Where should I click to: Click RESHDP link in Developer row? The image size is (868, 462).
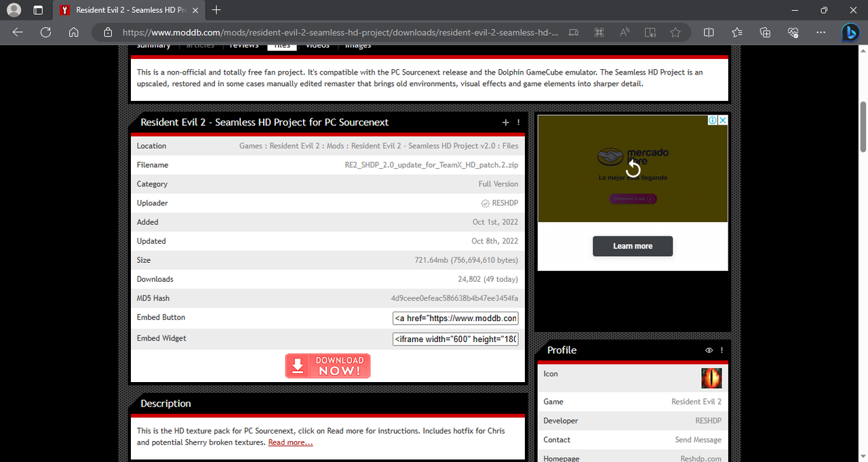(709, 421)
